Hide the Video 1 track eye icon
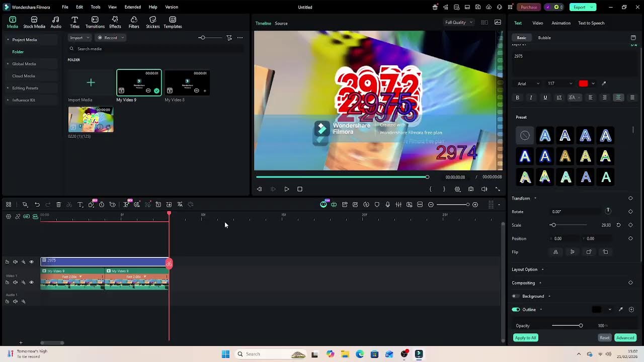The width and height of the screenshot is (644, 362). (x=31, y=283)
